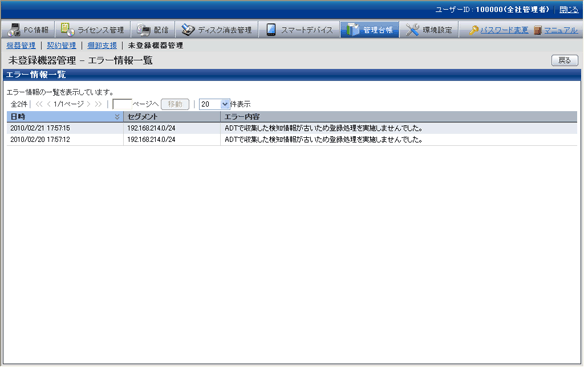
Task: Open the 環境設定 tab
Action: tap(429, 29)
